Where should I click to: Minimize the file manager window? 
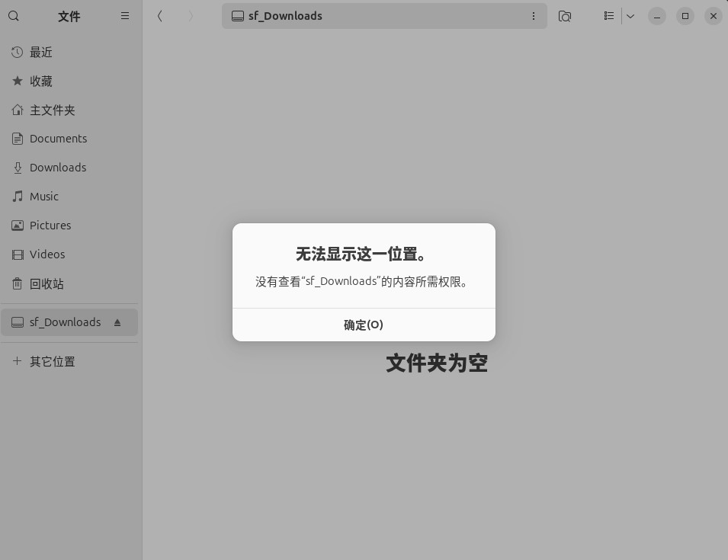[657, 16]
